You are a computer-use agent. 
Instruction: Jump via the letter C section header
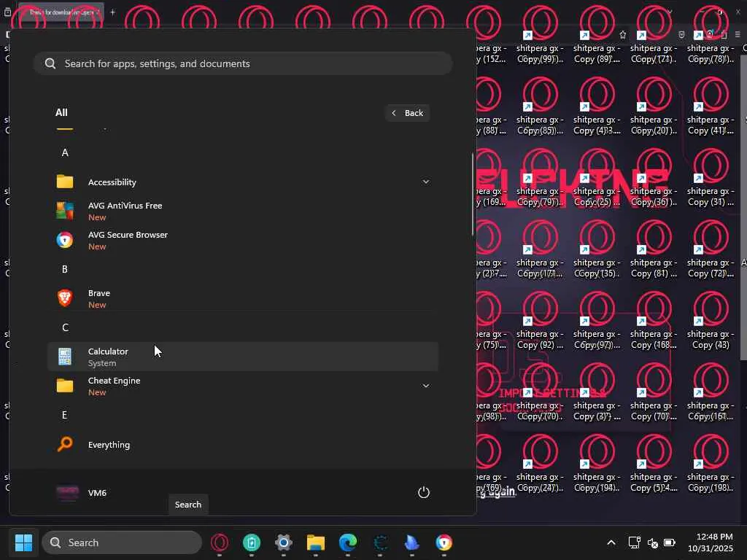[x=65, y=327]
